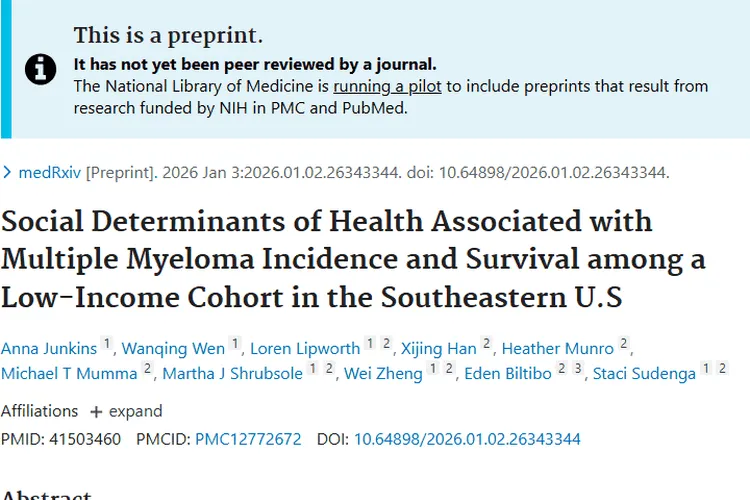Open author Anna Junkins' link
The height and width of the screenshot is (500, 750).
[49, 348]
